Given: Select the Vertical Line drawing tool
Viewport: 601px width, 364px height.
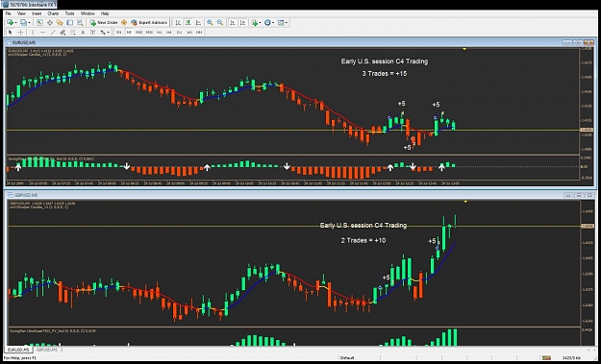Looking at the screenshot, I should point(33,33).
